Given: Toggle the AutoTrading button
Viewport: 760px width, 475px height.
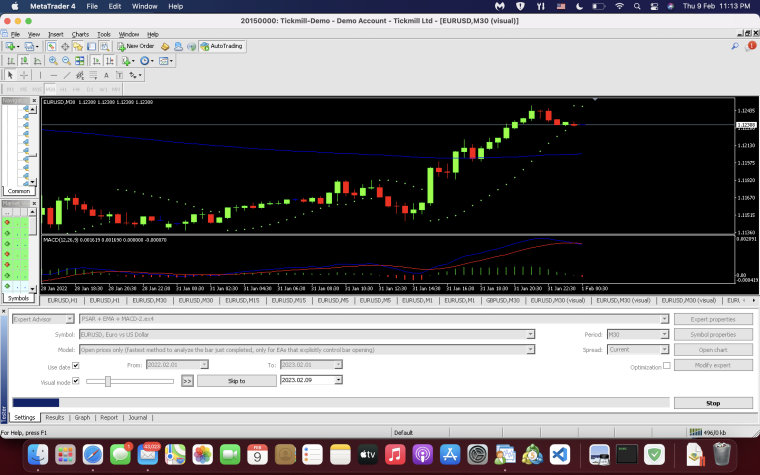Looking at the screenshot, I should tap(222, 46).
